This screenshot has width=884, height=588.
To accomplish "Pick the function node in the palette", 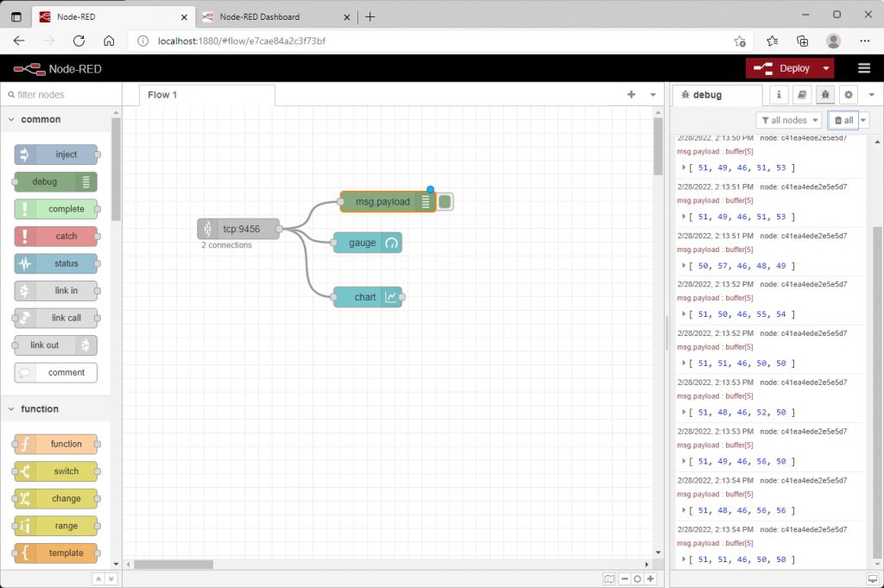I will point(56,445).
